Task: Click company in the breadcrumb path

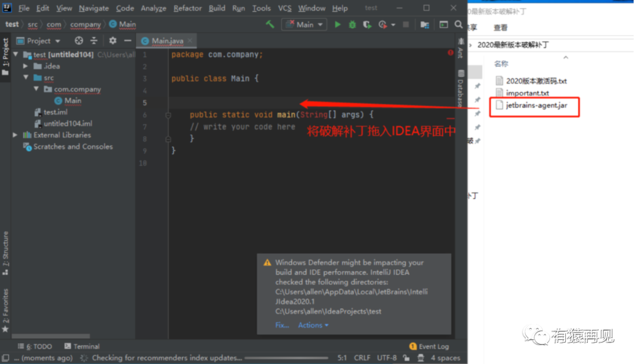Action: click(x=85, y=24)
